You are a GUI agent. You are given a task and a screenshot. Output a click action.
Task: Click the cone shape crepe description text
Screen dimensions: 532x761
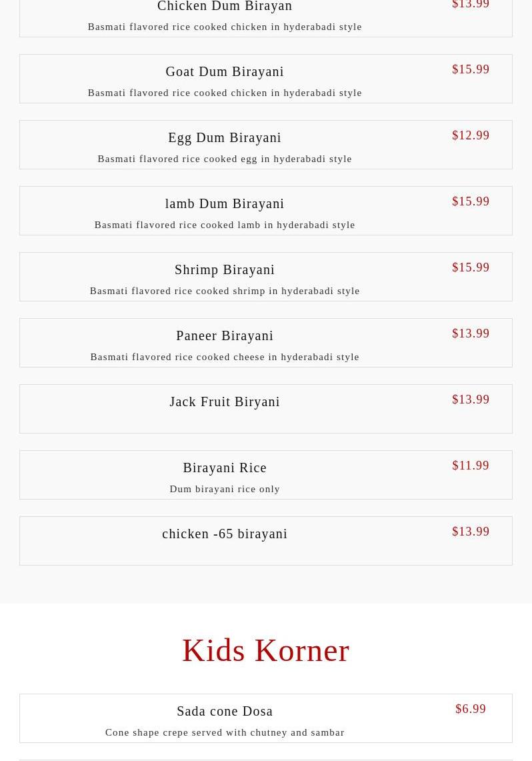tap(225, 732)
